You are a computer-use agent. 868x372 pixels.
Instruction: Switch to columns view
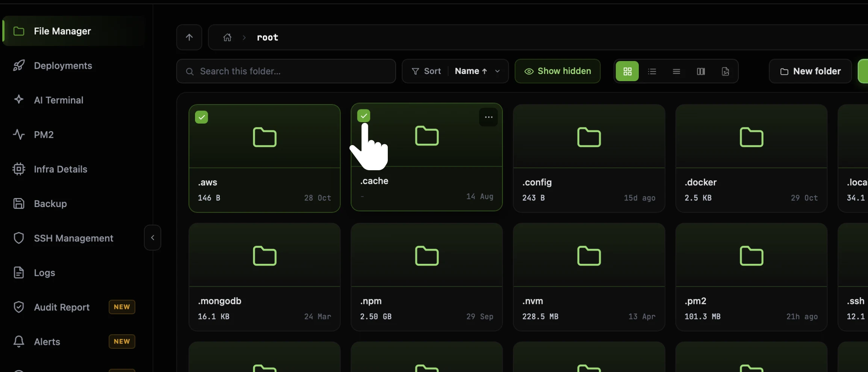coord(701,71)
